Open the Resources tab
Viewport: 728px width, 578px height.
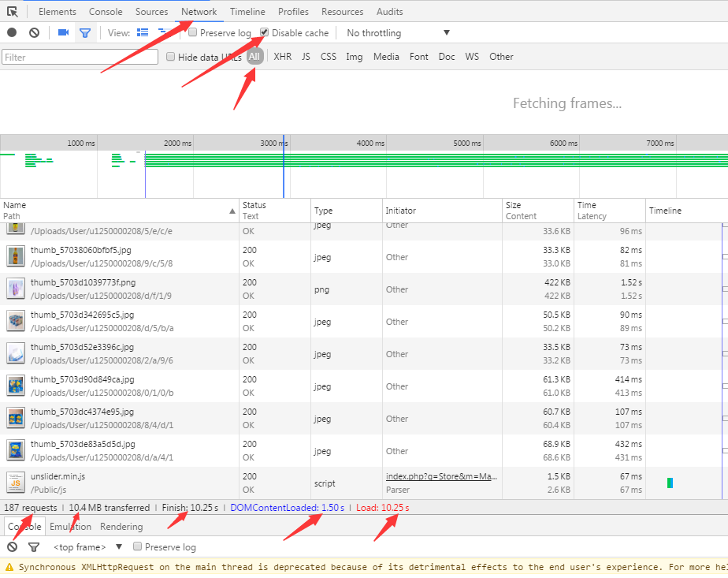tap(342, 12)
